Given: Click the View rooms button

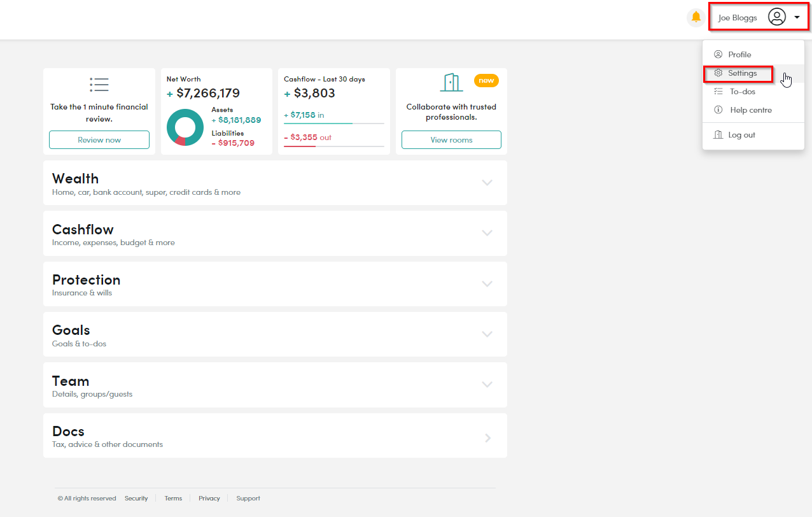Looking at the screenshot, I should point(451,140).
